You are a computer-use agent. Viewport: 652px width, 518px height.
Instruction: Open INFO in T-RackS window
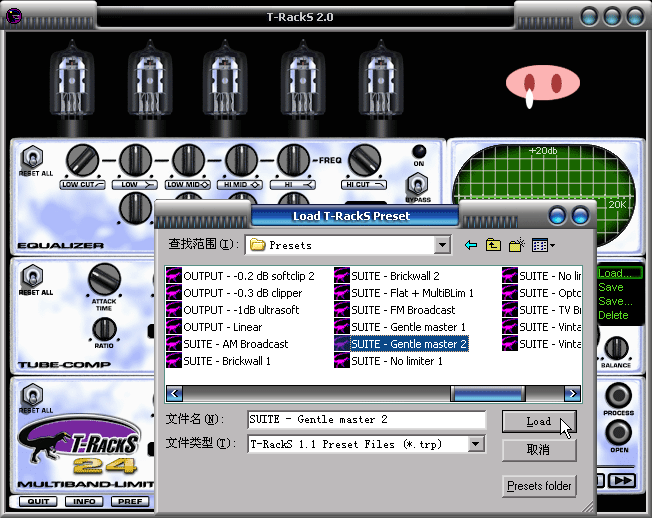pos(84,501)
